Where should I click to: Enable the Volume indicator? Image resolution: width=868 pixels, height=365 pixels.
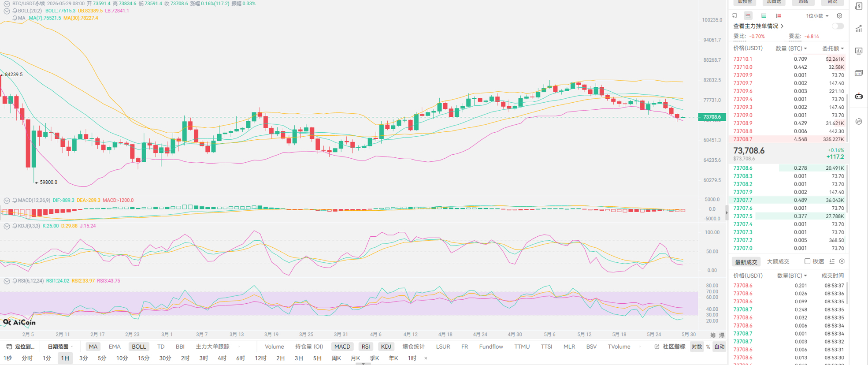tap(274, 346)
